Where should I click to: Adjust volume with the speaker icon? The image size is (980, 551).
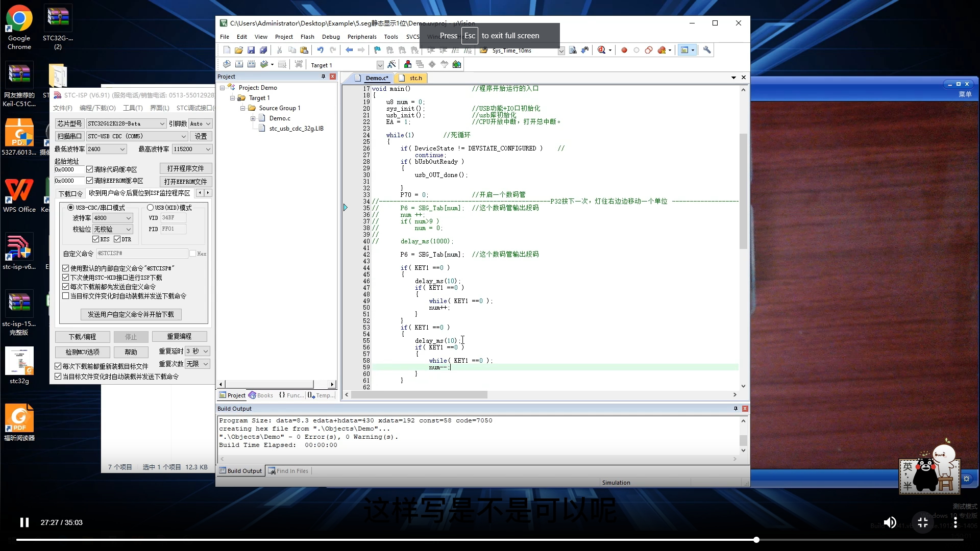890,522
